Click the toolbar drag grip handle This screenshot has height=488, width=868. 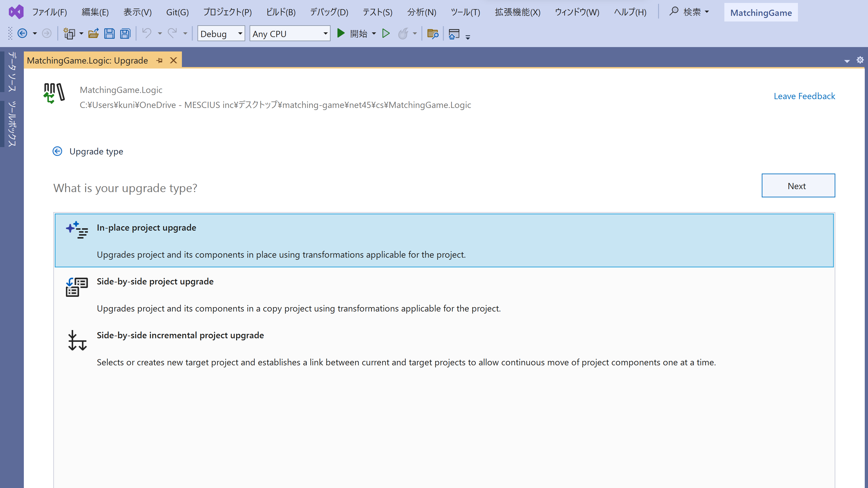click(10, 33)
